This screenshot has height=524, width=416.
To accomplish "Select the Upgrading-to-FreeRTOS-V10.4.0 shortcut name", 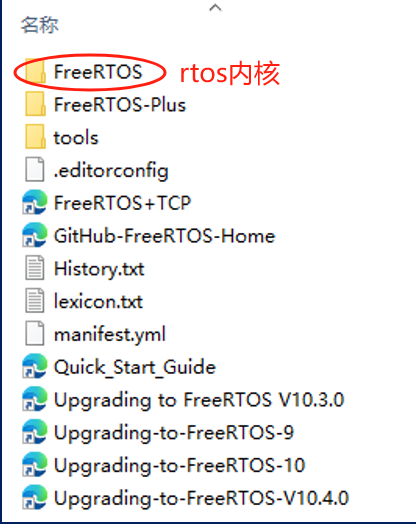I will point(201,498).
